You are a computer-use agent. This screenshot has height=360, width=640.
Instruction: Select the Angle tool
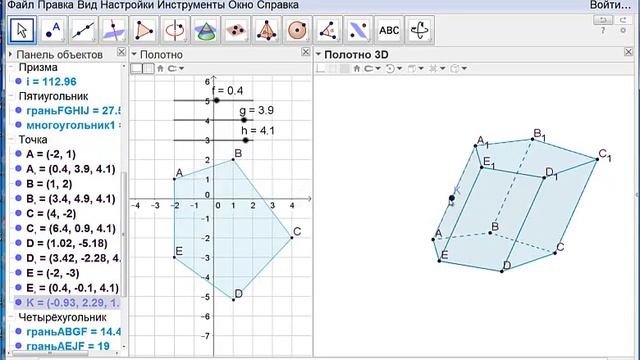point(328,30)
